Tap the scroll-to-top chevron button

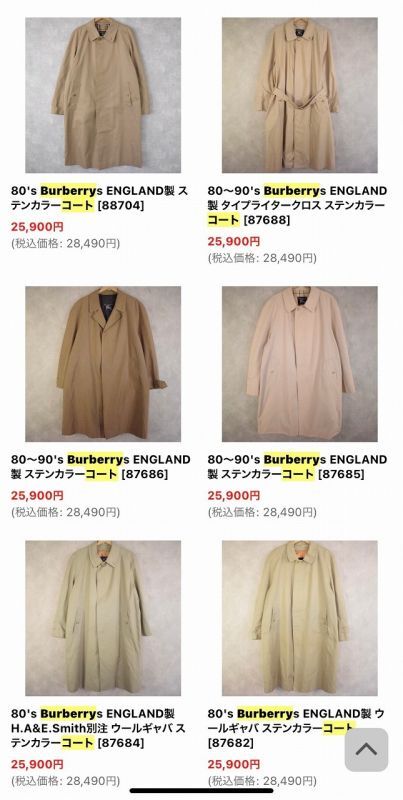pyautogui.click(x=366, y=749)
